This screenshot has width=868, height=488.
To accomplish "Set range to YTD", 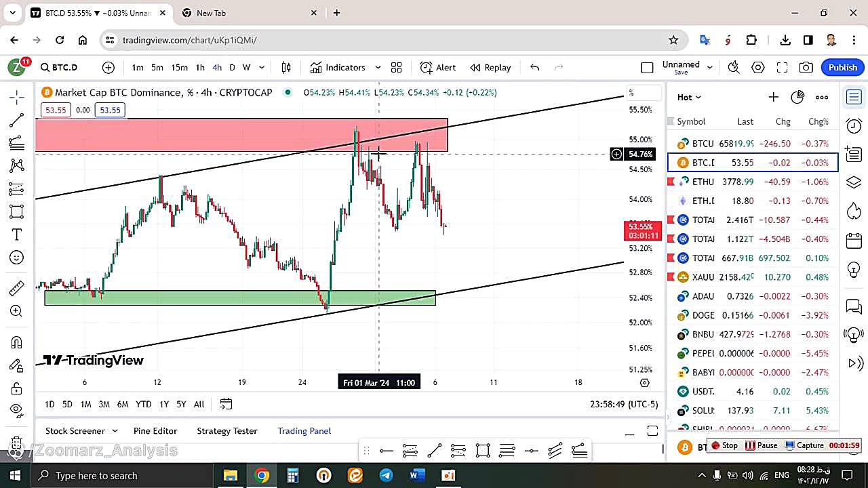I will pos(143,404).
